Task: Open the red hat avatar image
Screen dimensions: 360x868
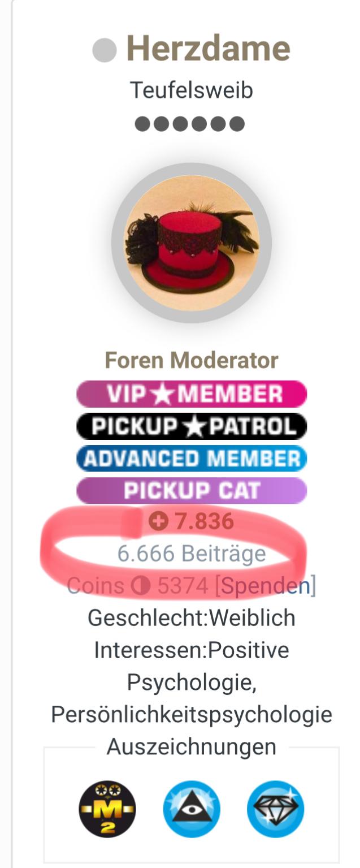Action: [192, 243]
